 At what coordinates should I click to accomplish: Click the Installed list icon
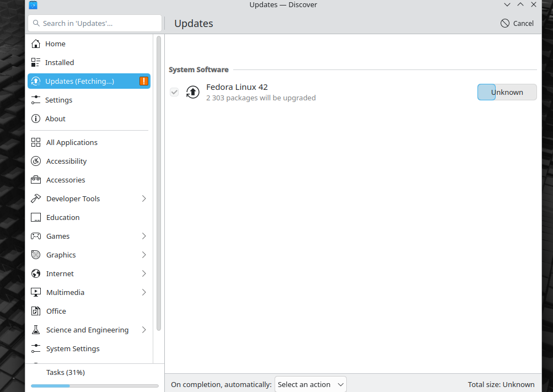pyautogui.click(x=36, y=62)
